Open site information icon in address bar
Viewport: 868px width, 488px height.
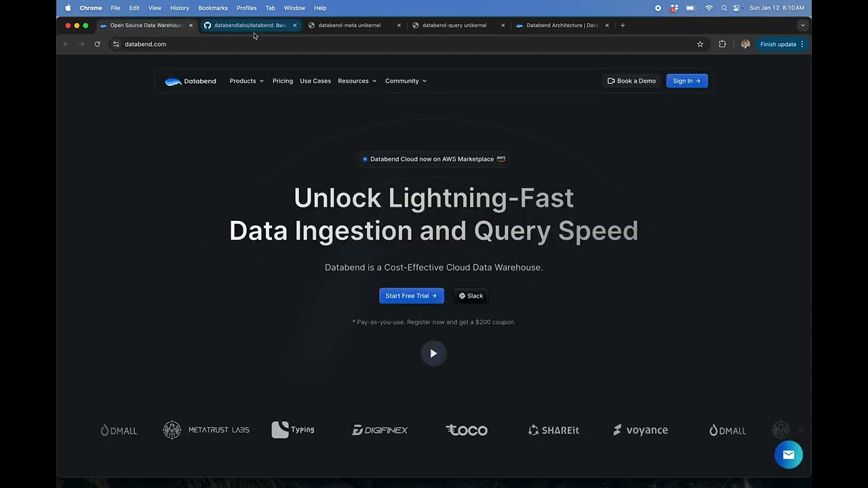click(x=116, y=44)
